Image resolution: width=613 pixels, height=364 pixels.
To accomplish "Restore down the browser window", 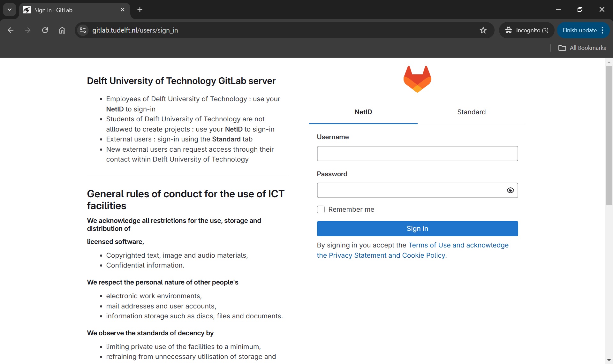I will tap(580, 10).
